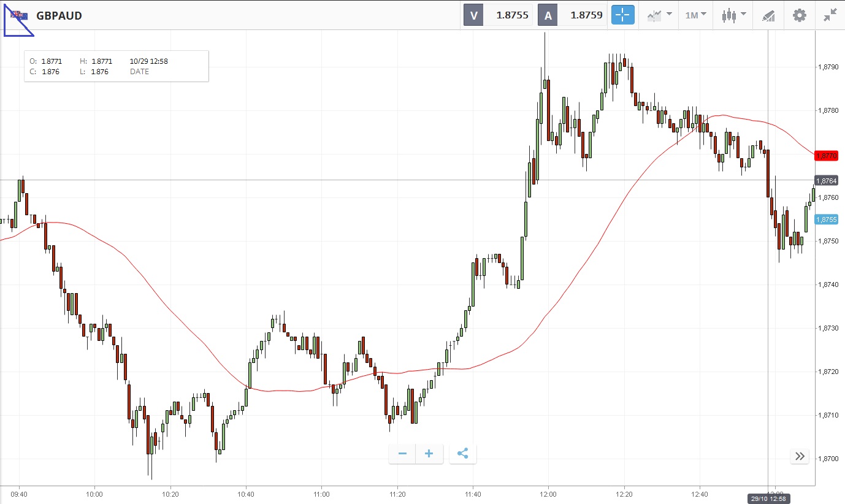Share the chart
845x504 pixels.
pos(463,454)
